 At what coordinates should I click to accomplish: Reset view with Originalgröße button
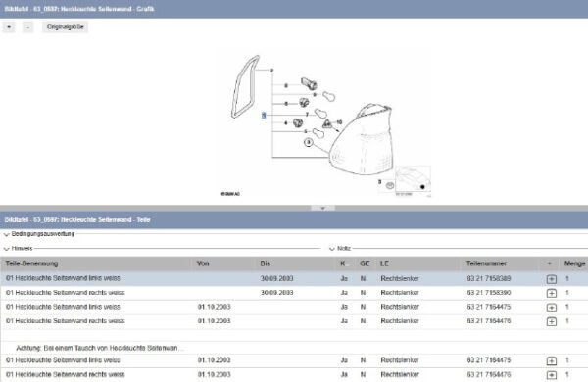pyautogui.click(x=66, y=27)
